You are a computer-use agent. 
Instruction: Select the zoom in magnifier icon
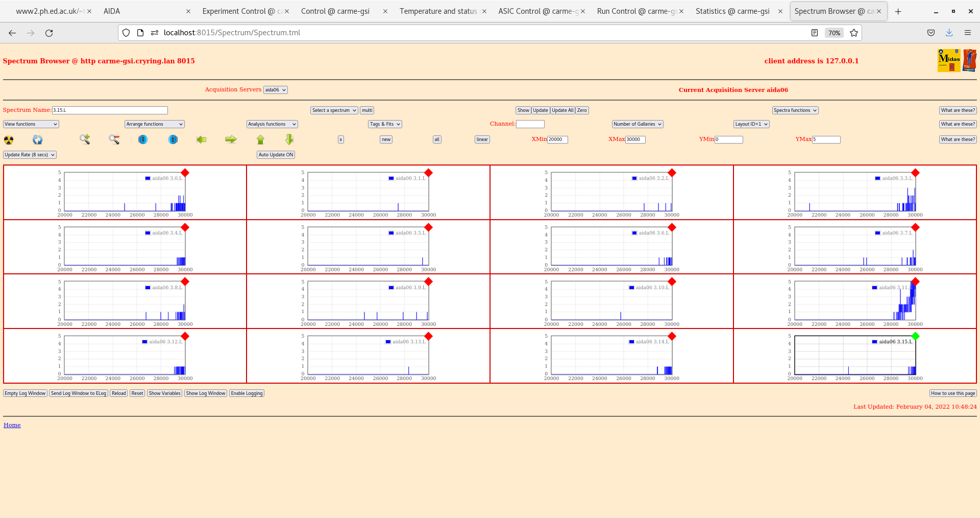tap(85, 139)
